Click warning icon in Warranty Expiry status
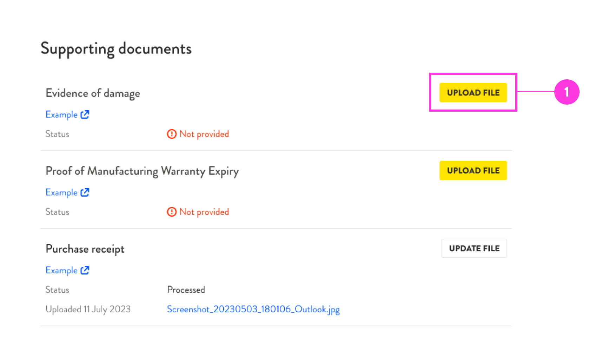Image resolution: width=602 pixels, height=364 pixels. coord(172,212)
